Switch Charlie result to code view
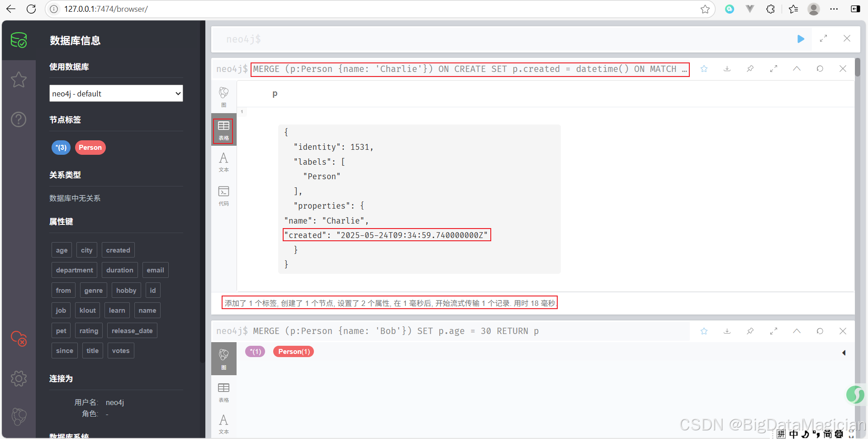 (224, 196)
